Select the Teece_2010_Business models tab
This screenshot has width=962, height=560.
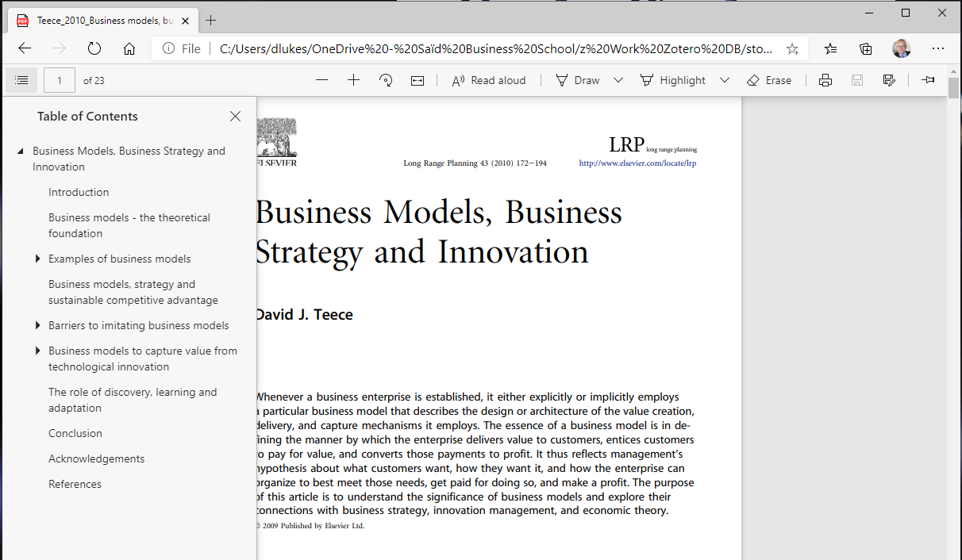point(102,21)
